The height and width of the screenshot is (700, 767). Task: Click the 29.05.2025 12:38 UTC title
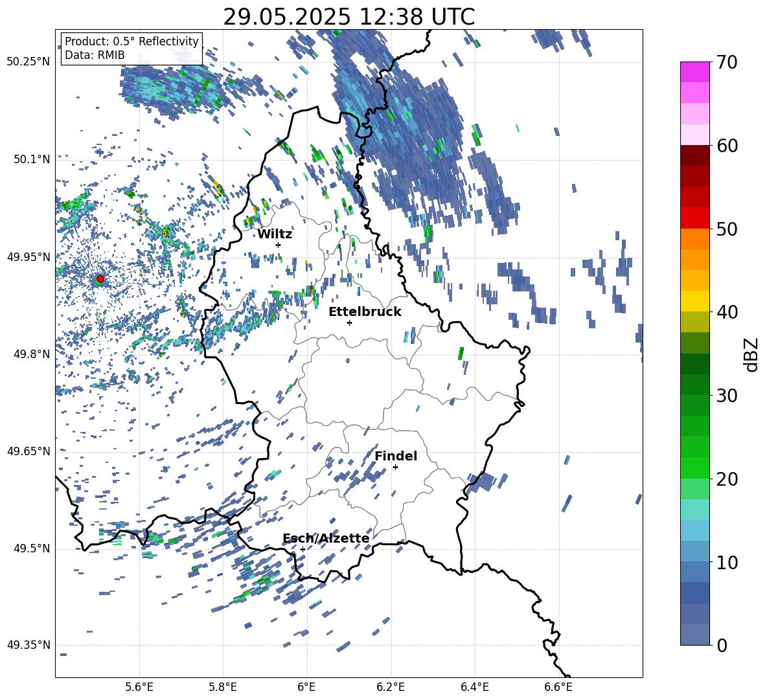pos(349,17)
